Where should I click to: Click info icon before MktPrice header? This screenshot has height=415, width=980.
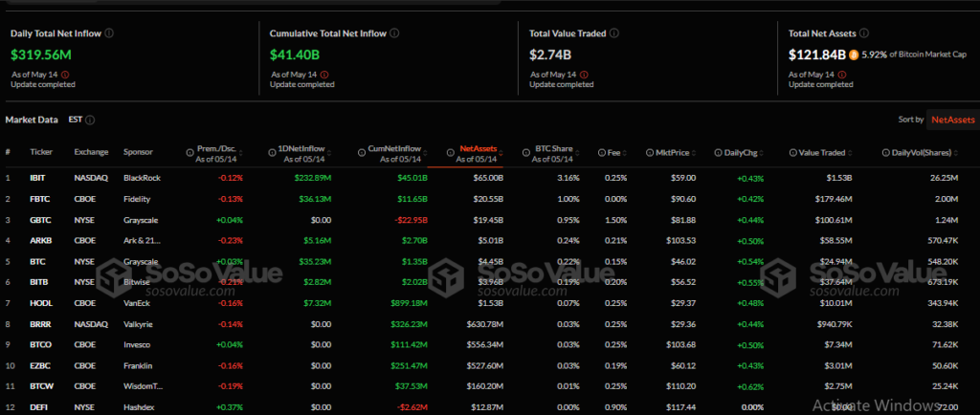(x=650, y=153)
